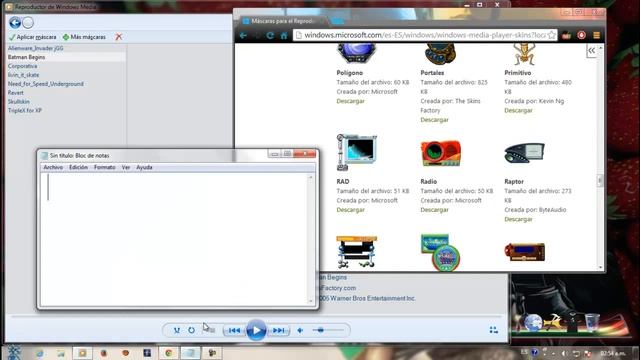Click Descargar link under Polígono

pos(351,101)
